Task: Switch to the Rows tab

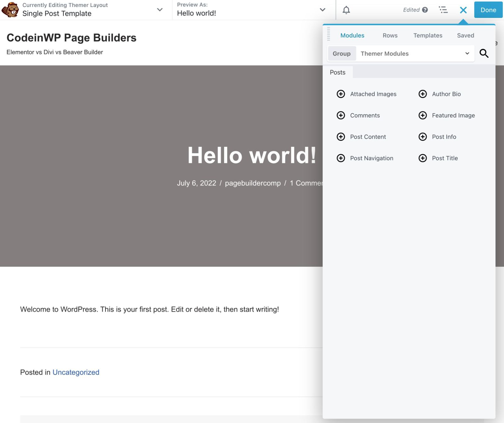Action: 390,36
